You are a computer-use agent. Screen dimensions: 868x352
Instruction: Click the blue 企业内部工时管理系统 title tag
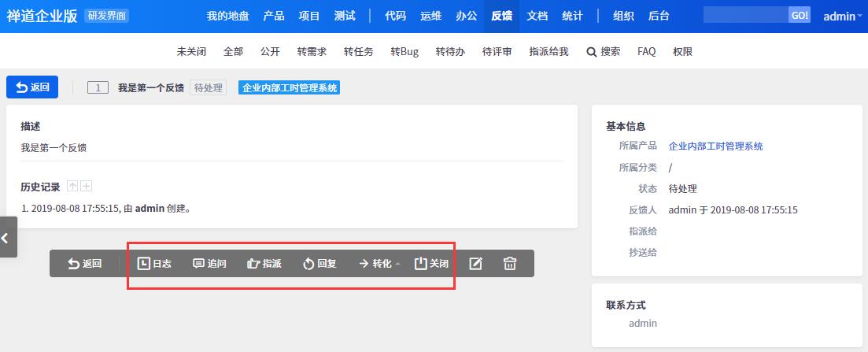(289, 87)
